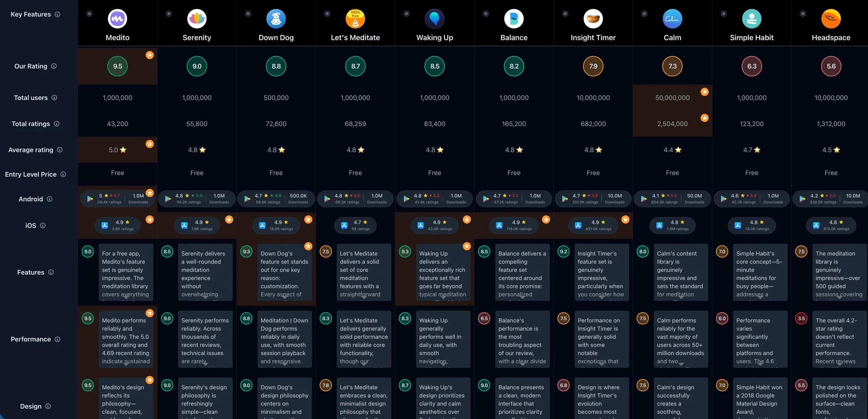This screenshot has height=419, width=868.
Task: Expand Let's Meditate's Features description
Action: 364,298
